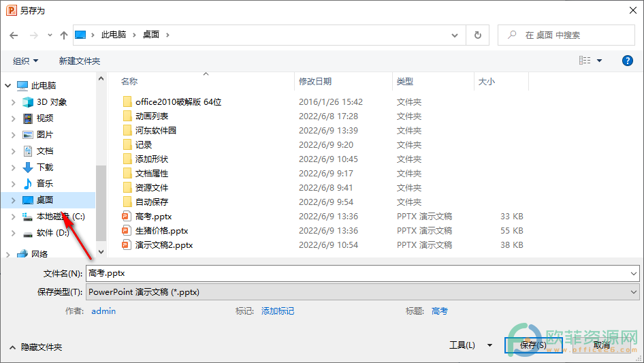Expand the 软件 (D:) drive node
Viewport: 644px width, 363px height.
click(13, 233)
